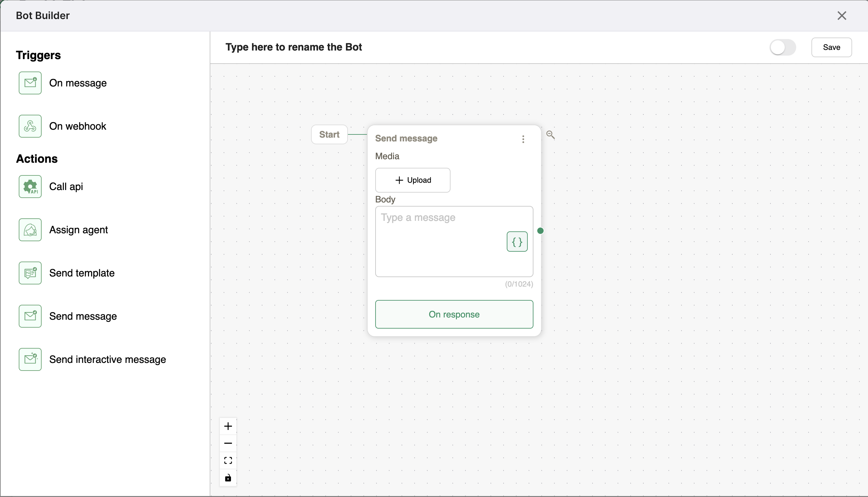Zoom out the canvas
The height and width of the screenshot is (497, 868).
[228, 443]
